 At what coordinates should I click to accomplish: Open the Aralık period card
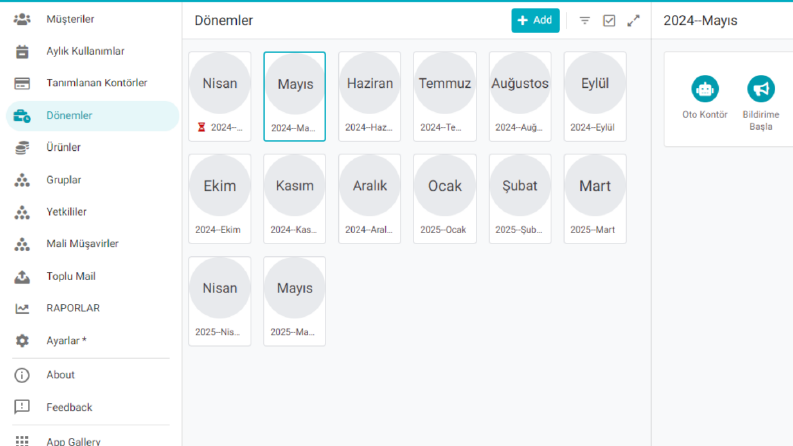pyautogui.click(x=370, y=199)
